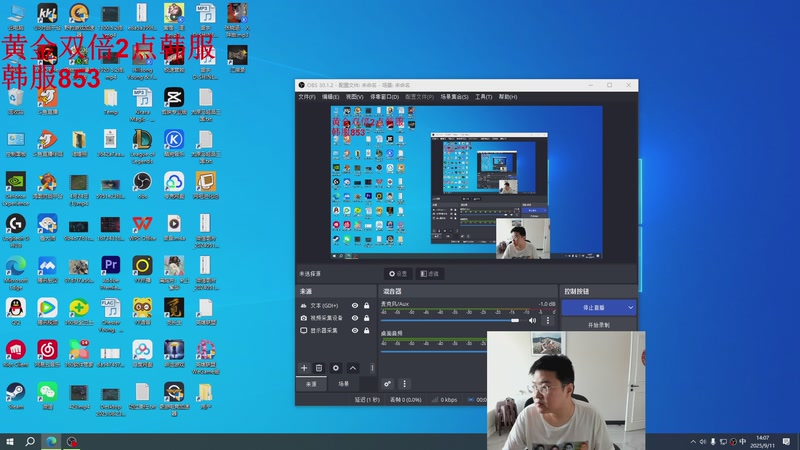Switch to Edge in taskbar
The width and height of the screenshot is (800, 450).
click(51, 441)
